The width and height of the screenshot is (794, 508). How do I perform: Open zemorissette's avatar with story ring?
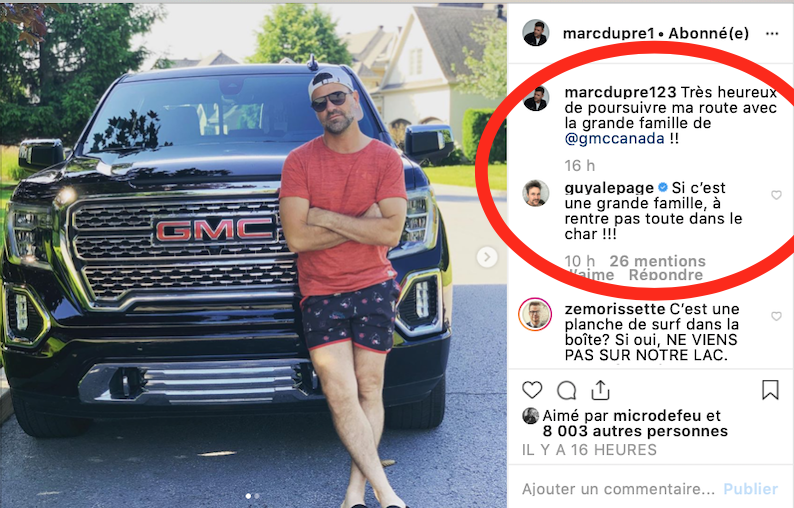point(535,314)
